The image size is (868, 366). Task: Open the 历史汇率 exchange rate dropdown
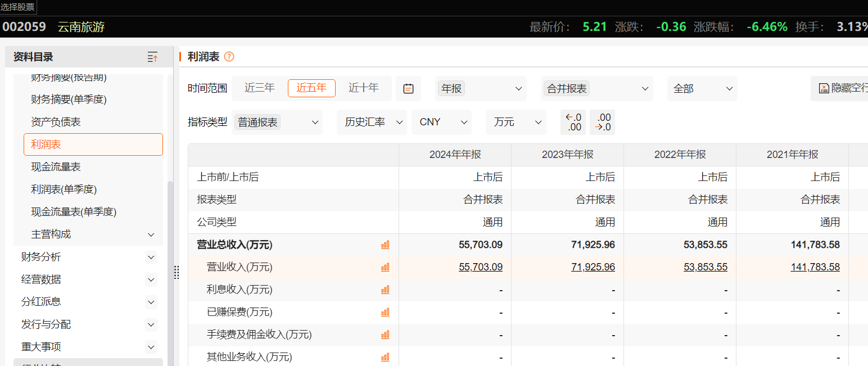tap(372, 122)
